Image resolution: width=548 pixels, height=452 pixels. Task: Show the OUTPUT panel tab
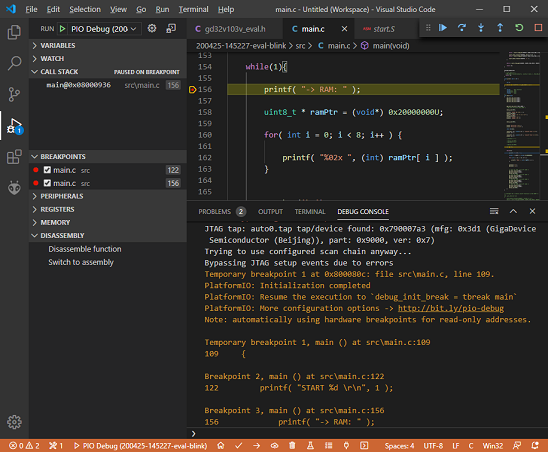pos(270,211)
